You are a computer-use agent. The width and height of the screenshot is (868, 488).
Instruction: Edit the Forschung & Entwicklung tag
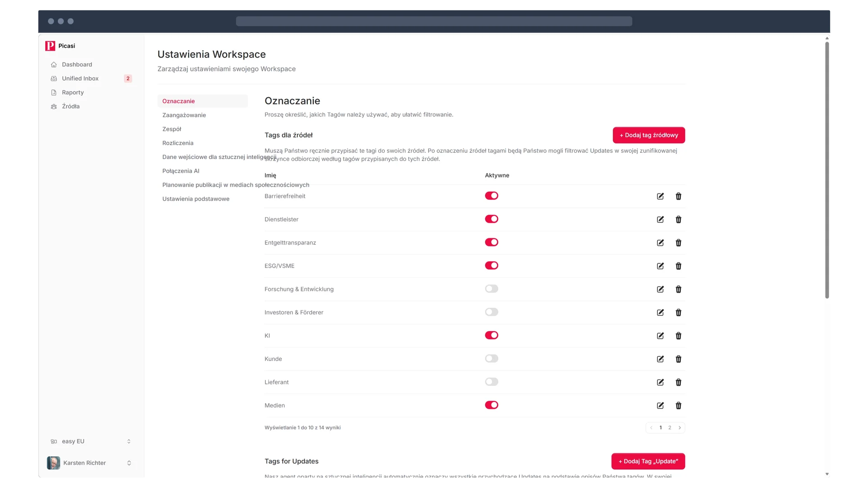[660, 289]
